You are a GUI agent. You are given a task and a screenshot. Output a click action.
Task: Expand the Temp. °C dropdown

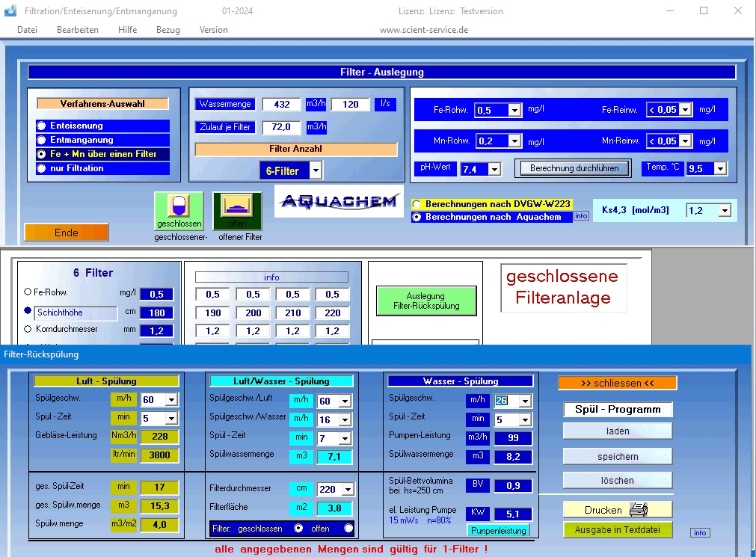(x=719, y=169)
